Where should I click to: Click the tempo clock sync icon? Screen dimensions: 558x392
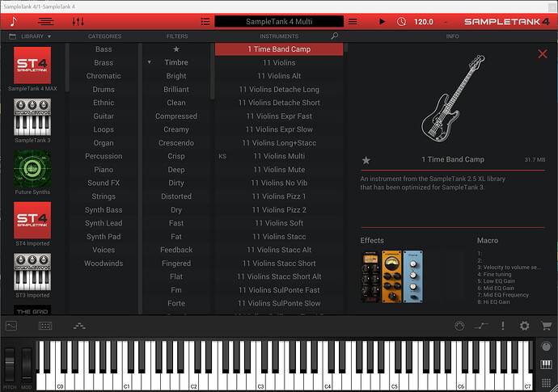click(401, 22)
